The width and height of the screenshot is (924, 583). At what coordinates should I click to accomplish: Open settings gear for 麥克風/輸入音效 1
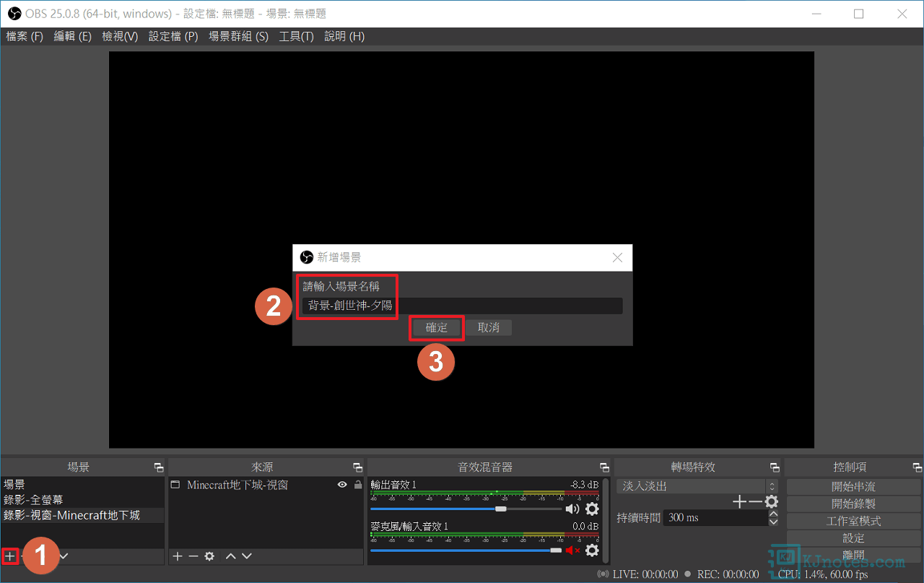[592, 550]
